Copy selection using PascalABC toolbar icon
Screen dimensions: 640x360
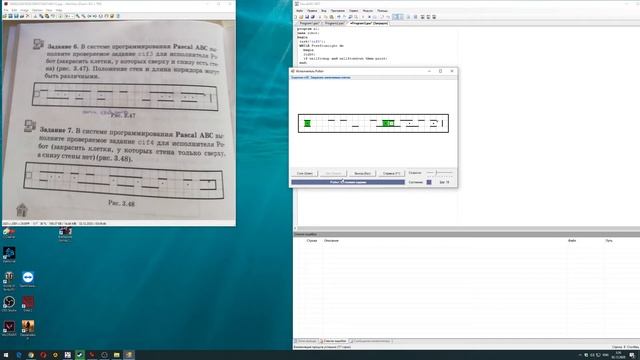coord(325,17)
